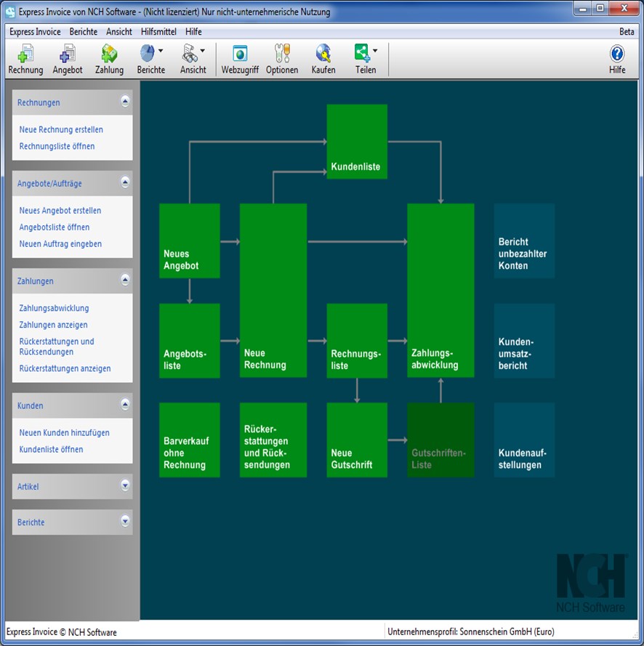
Task: Click Neuen Auftrag eingeben link
Action: click(x=60, y=244)
